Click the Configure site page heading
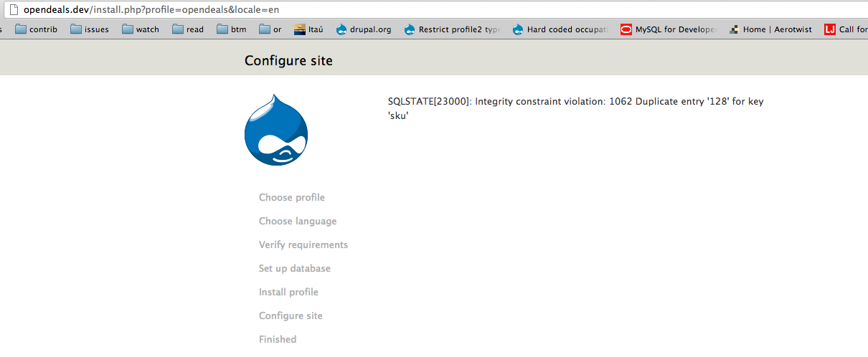This screenshot has height=357, width=868. (288, 61)
